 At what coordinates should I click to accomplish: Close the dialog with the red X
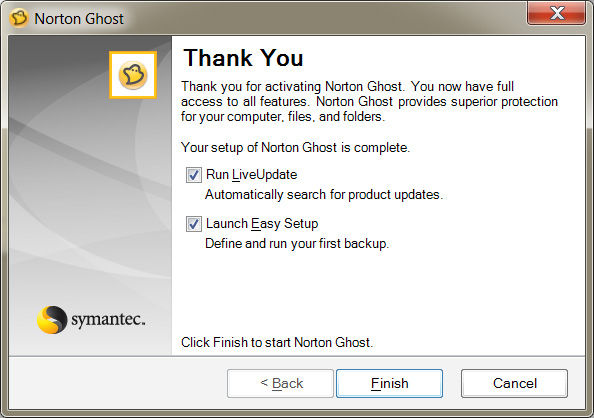[x=556, y=13]
